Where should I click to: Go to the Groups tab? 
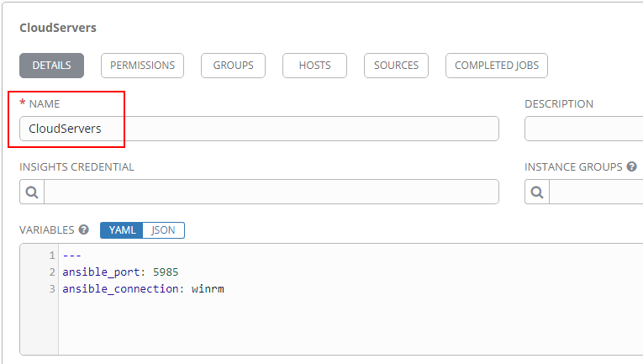coord(233,66)
